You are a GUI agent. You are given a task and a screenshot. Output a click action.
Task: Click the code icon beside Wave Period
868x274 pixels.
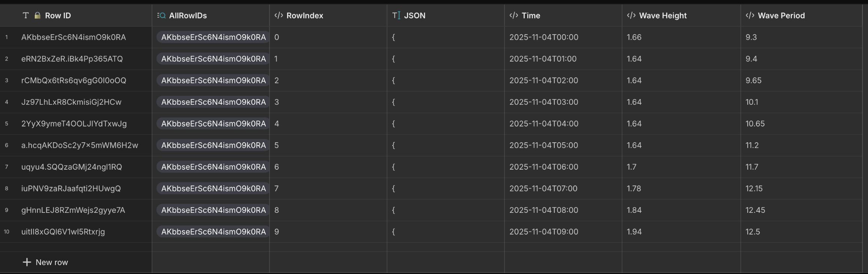[x=750, y=15]
